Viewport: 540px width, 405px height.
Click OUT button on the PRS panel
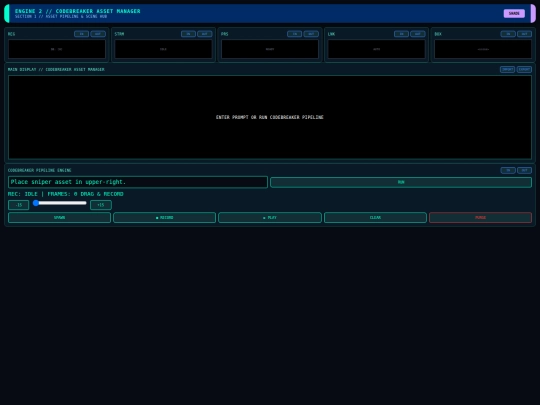tap(311, 34)
